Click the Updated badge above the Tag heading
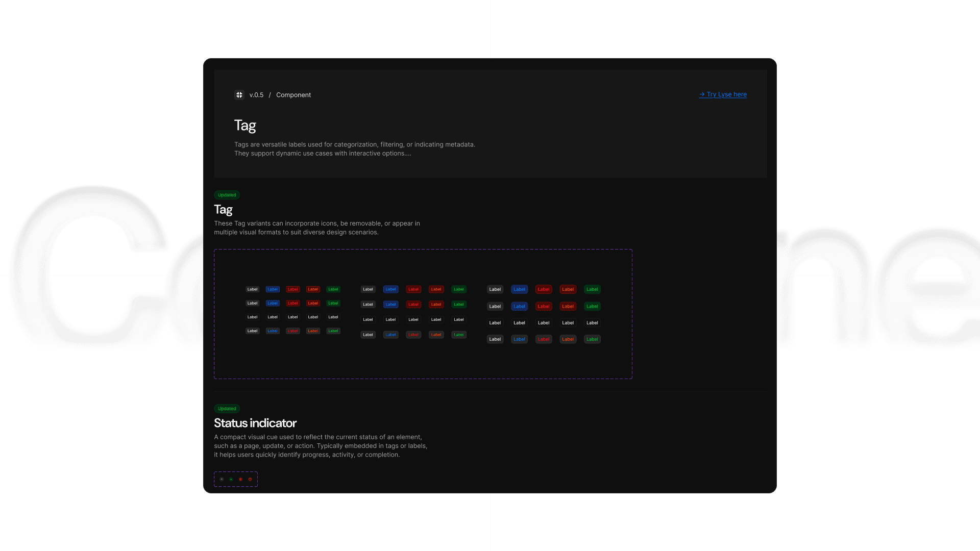980x551 pixels. (x=227, y=195)
